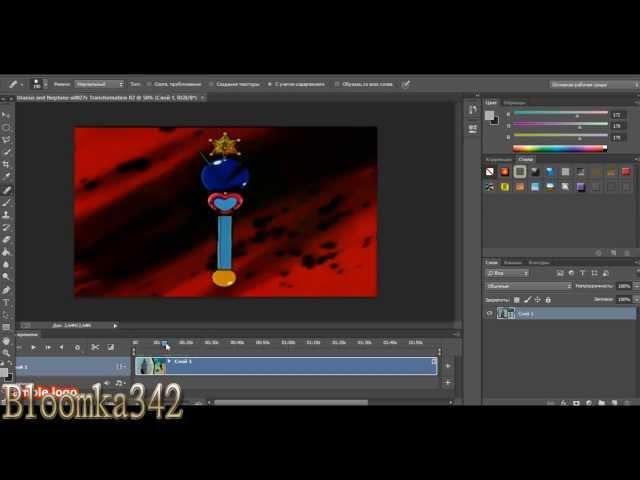Click the Styles panel trash button

(x=627, y=253)
